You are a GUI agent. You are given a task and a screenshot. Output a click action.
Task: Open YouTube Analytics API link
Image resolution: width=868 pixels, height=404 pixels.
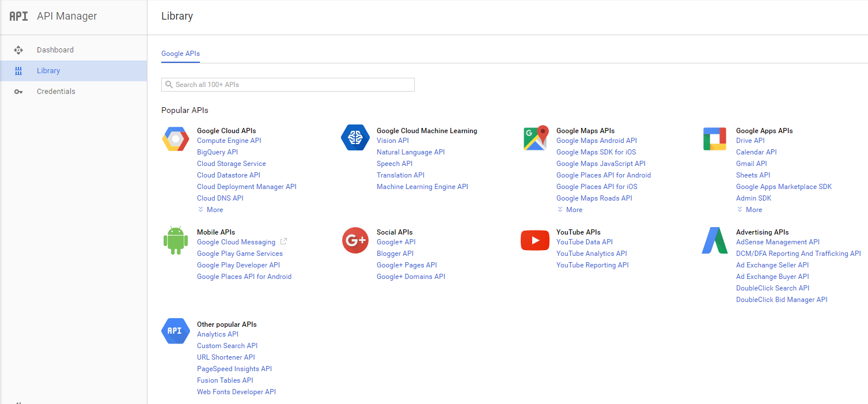coord(592,254)
